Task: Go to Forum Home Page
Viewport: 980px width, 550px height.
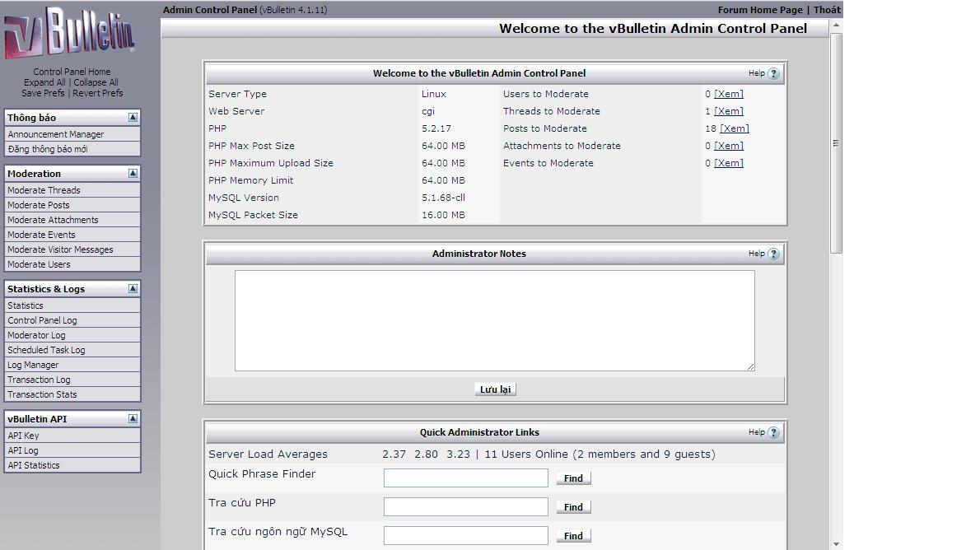Action: 760,10
